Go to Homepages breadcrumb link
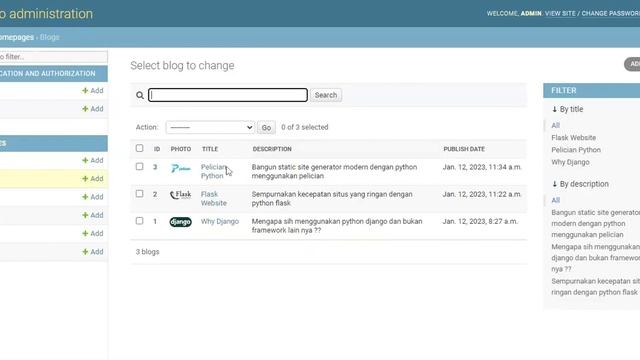640x360 pixels. tap(17, 37)
